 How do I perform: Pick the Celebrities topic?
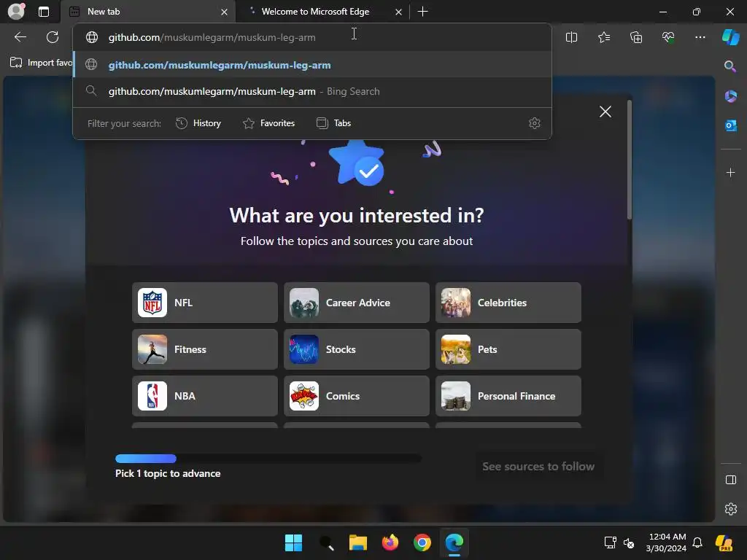click(x=508, y=303)
